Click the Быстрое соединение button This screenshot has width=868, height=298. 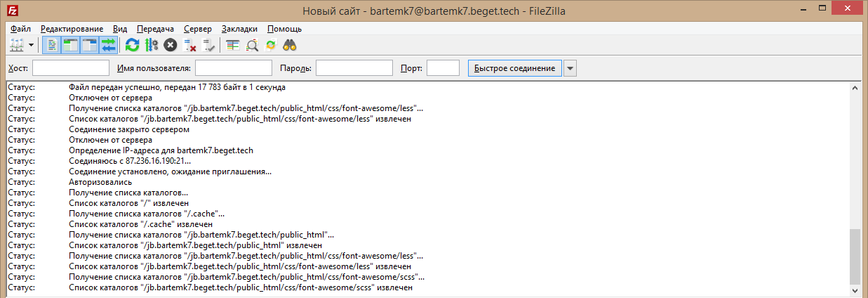tap(515, 68)
